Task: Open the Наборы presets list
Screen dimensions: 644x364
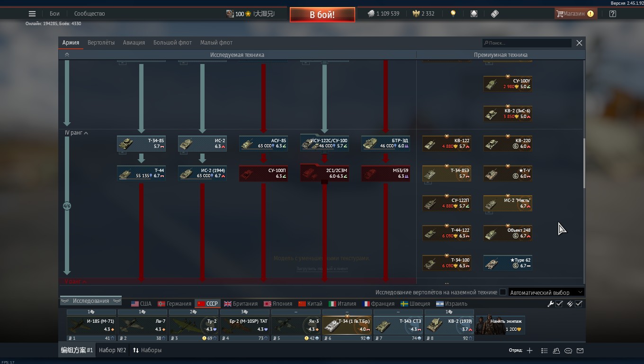Action: tap(147, 350)
